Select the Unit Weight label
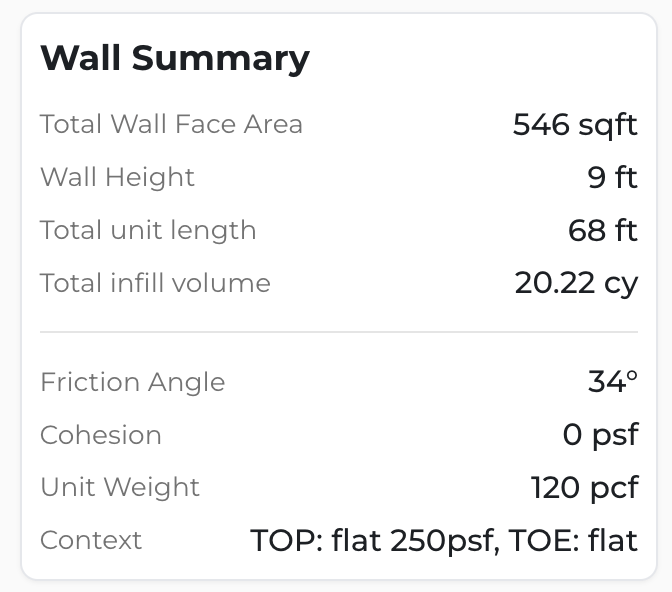This screenshot has height=592, width=672. pyautogui.click(x=120, y=487)
